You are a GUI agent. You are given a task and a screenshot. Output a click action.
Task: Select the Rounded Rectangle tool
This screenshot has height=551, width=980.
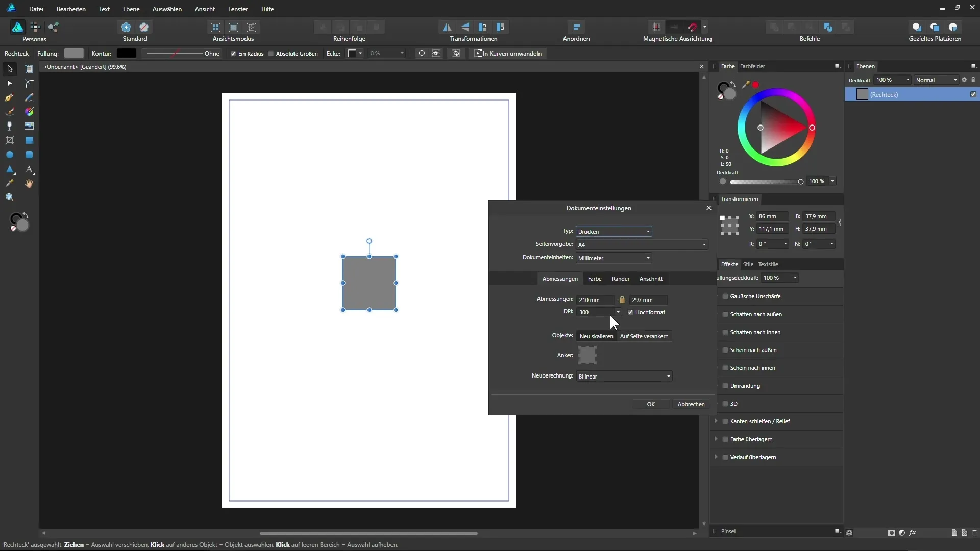pos(29,155)
